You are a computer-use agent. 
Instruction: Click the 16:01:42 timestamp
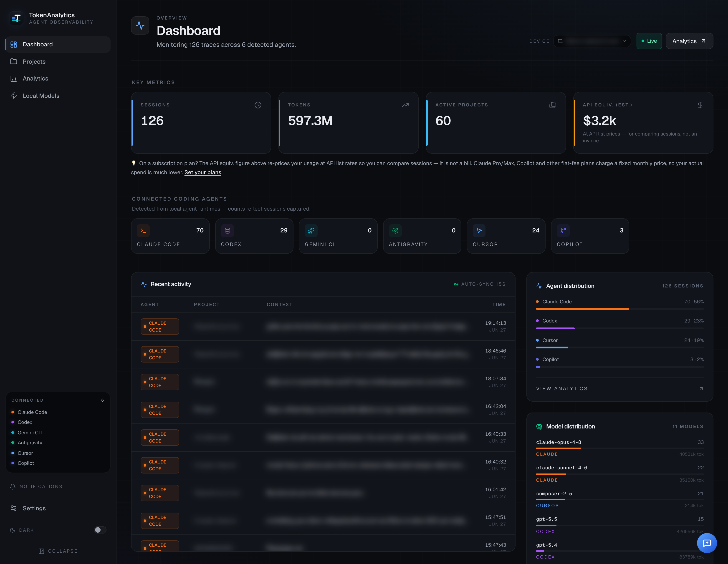click(x=495, y=489)
